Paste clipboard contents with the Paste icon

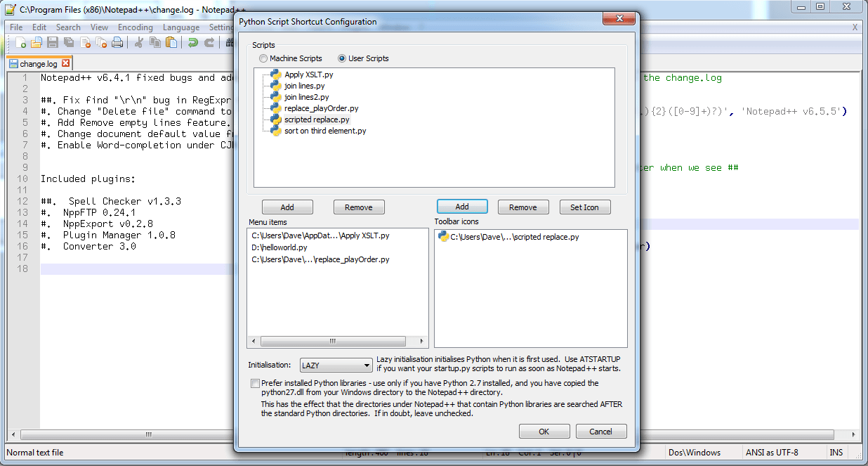coord(171,42)
